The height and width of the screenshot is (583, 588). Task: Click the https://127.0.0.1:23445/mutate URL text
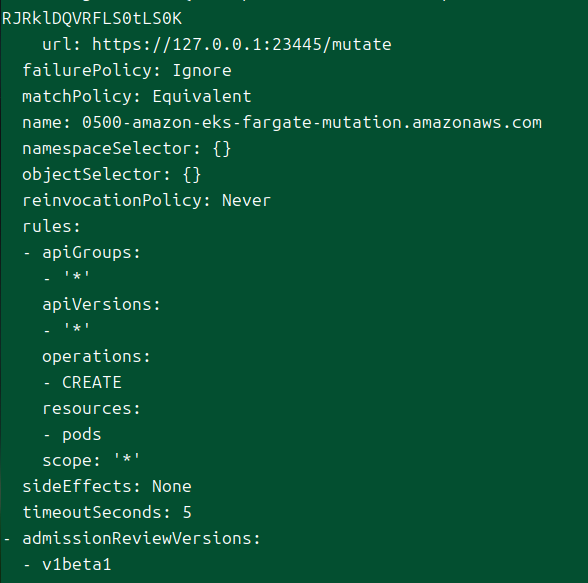[x=242, y=45]
